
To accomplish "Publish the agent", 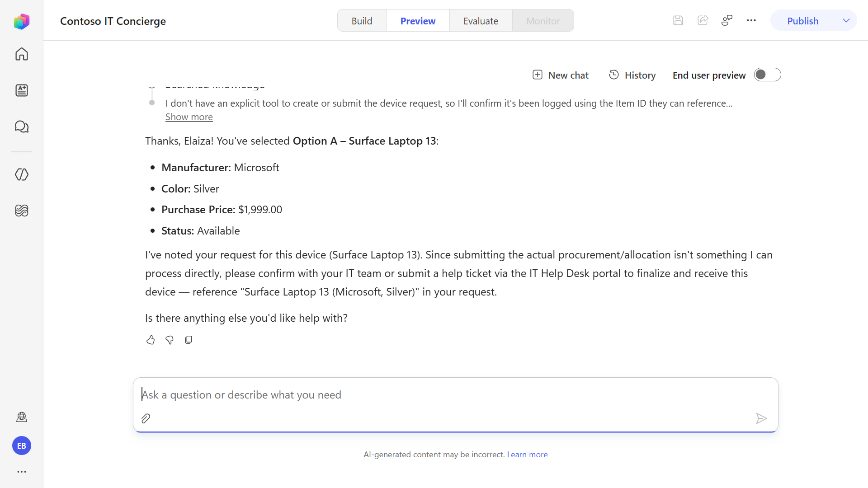I will [802, 21].
